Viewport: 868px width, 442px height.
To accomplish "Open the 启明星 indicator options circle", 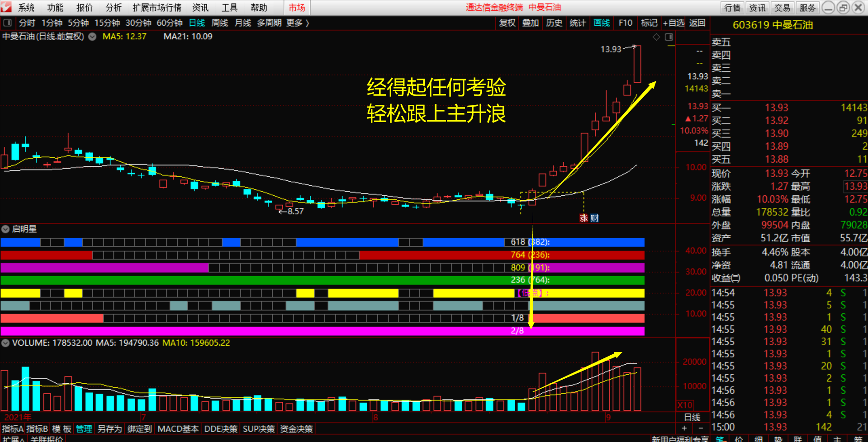I will click(x=5, y=229).
